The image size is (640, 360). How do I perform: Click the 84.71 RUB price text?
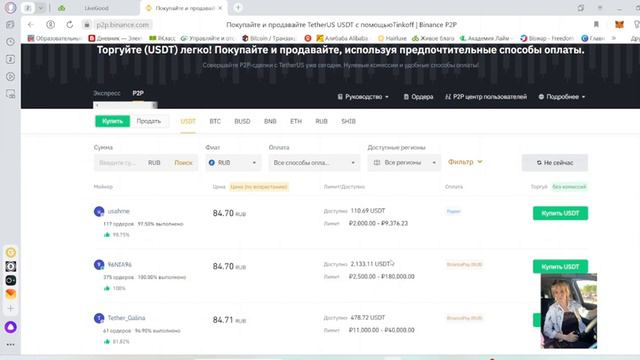(229, 320)
